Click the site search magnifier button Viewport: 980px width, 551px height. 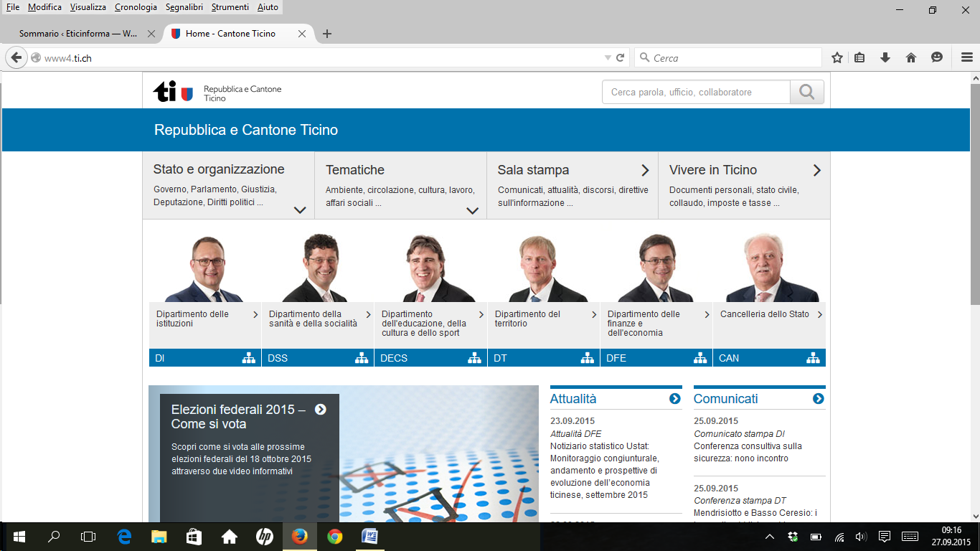[807, 92]
